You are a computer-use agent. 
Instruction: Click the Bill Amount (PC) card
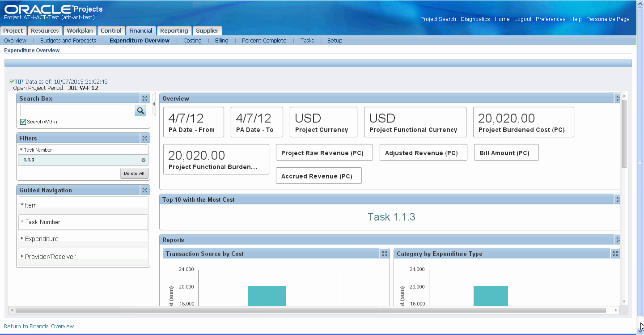point(506,153)
